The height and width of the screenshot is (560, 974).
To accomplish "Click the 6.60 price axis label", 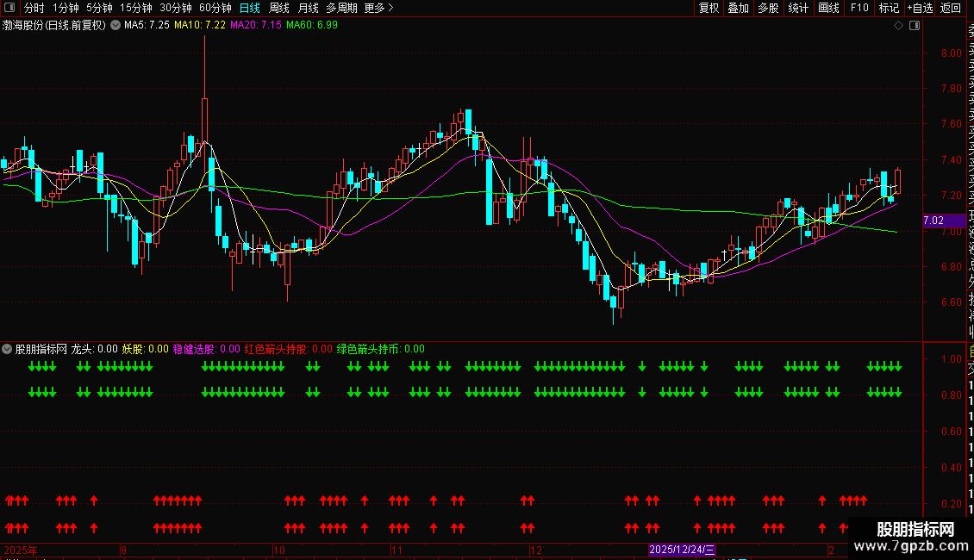I will point(951,302).
